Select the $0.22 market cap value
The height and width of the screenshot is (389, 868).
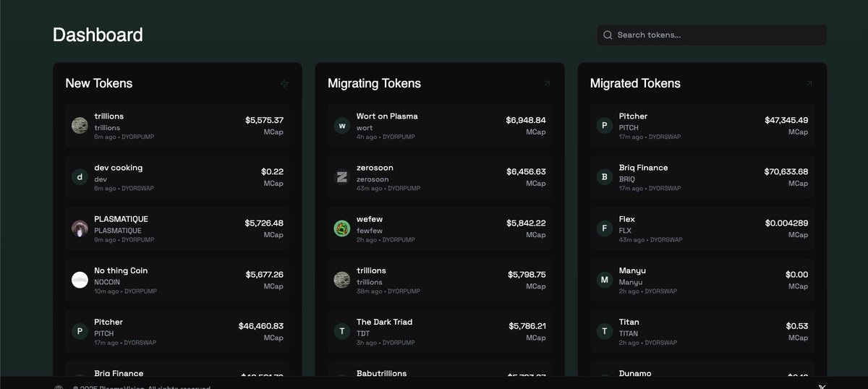coord(273,171)
